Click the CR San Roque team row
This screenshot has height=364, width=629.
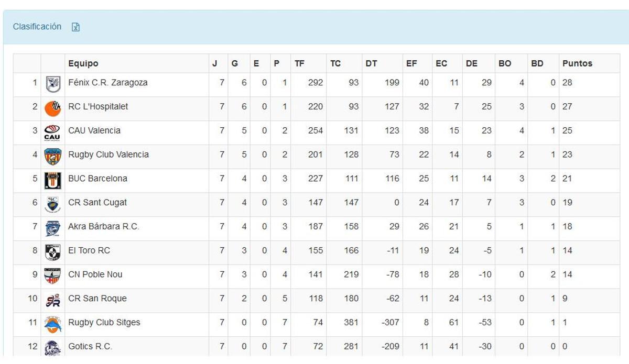[x=96, y=299]
